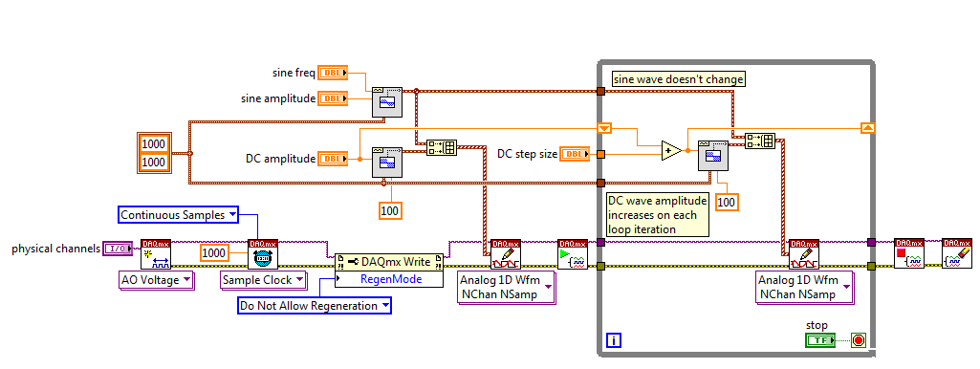
Task: Open the Do Not Allow Regeneration dropdown
Action: [315, 306]
